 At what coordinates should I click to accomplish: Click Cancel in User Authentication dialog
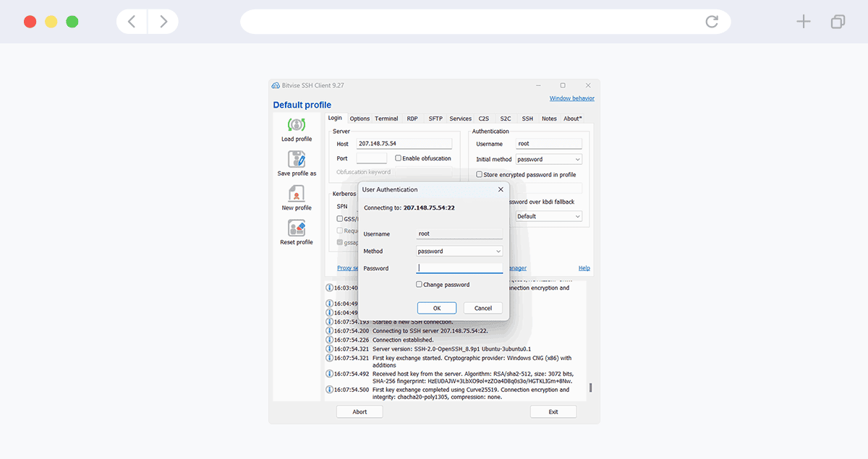[x=483, y=308]
